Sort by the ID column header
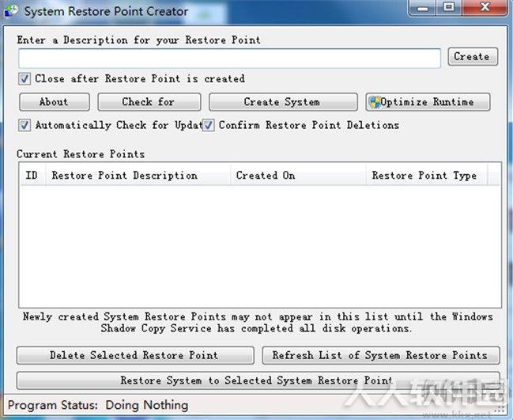Image resolution: width=513 pixels, height=420 pixels. pyautogui.click(x=32, y=176)
